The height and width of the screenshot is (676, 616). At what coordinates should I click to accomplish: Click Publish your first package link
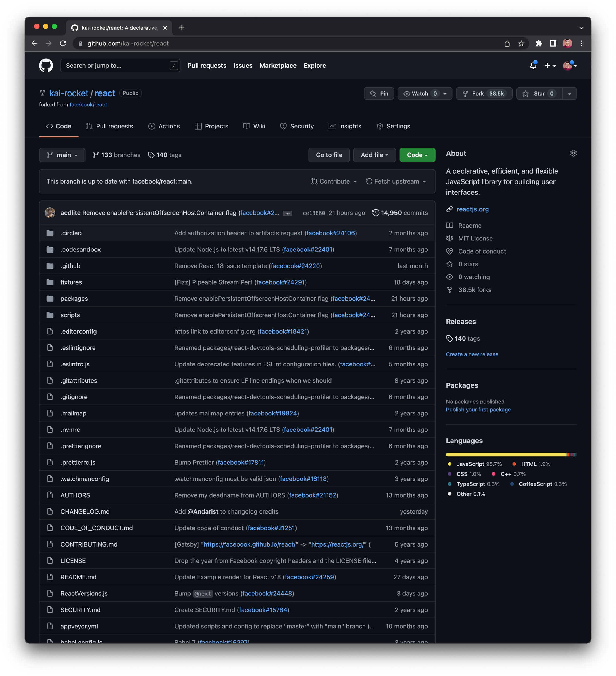click(x=478, y=410)
